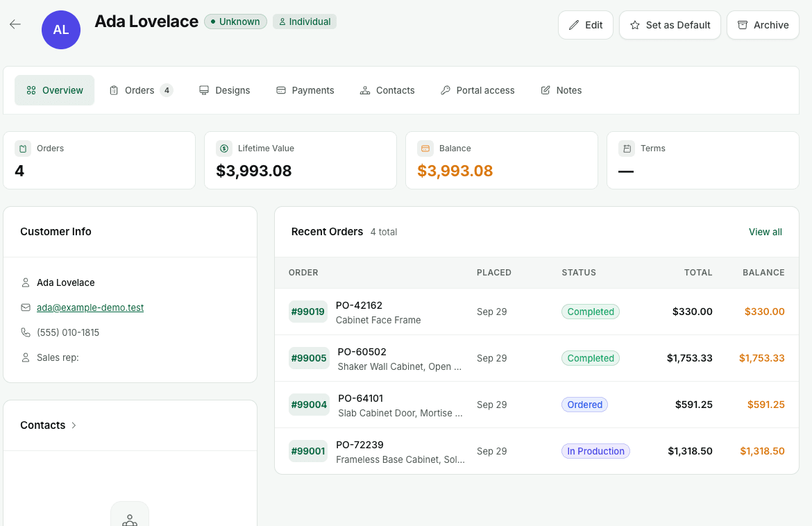The width and height of the screenshot is (812, 526).
Task: Switch to the Designs tab
Action: [x=225, y=90]
